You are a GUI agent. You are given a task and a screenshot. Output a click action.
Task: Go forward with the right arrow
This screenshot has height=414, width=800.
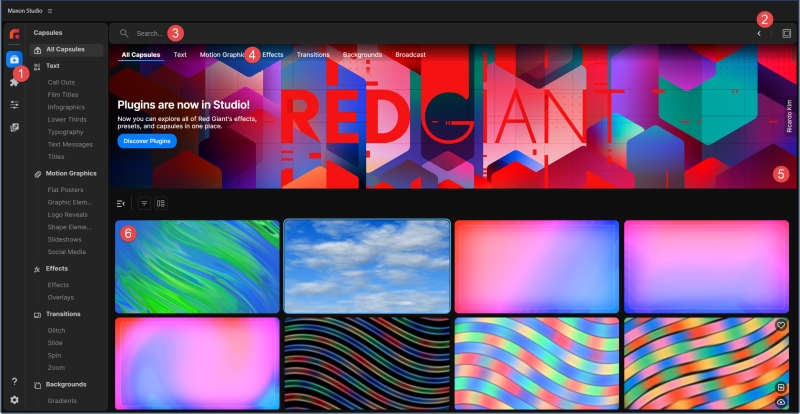click(x=771, y=34)
